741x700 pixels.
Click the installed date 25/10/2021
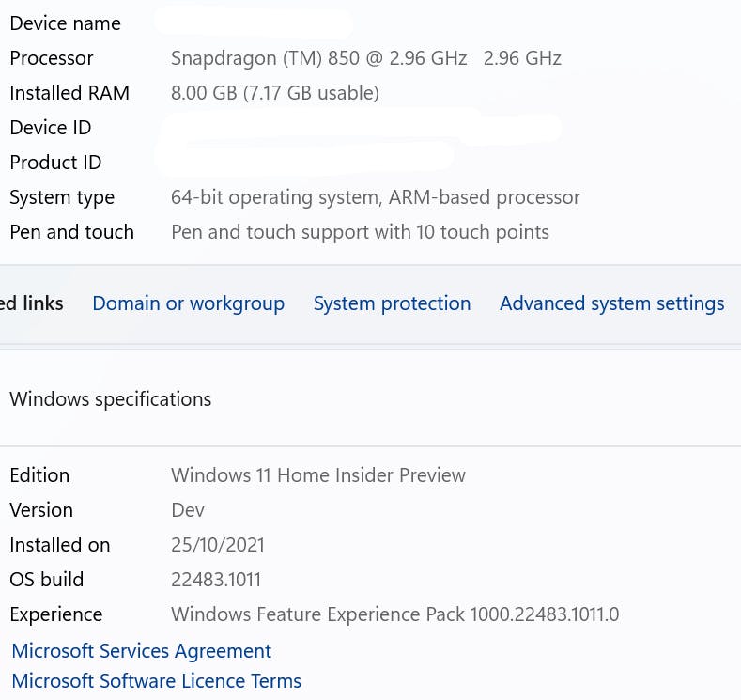tap(217, 545)
